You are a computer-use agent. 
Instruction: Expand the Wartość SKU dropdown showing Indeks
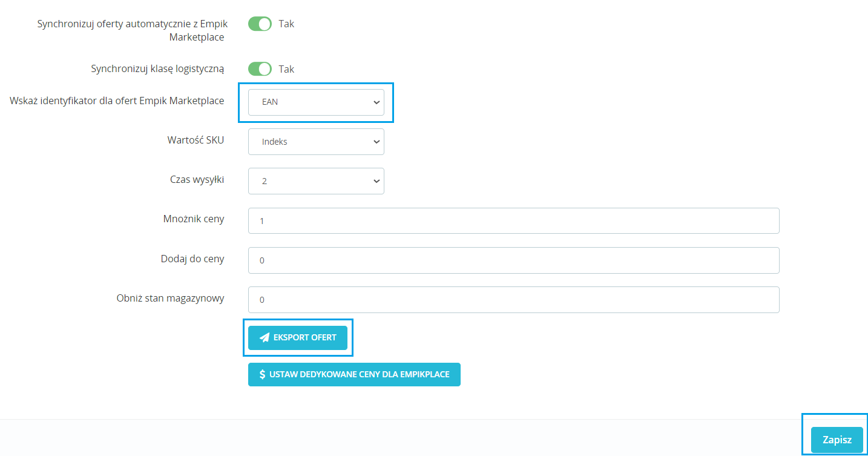coord(315,142)
